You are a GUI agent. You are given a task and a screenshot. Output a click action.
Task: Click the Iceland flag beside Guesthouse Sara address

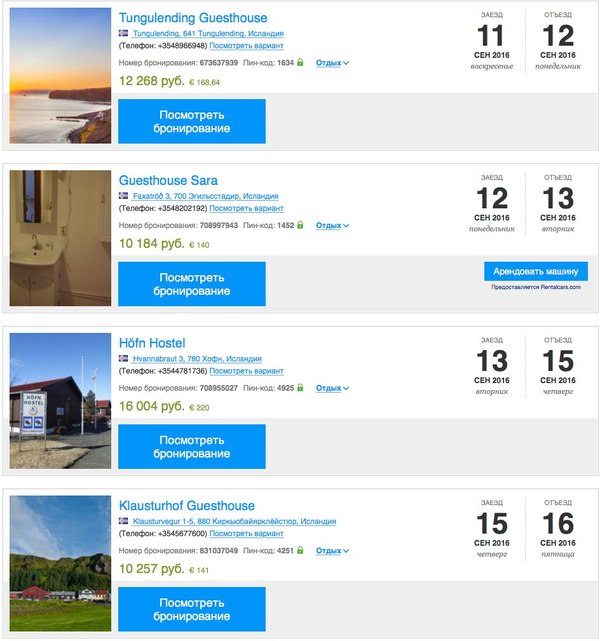124,196
